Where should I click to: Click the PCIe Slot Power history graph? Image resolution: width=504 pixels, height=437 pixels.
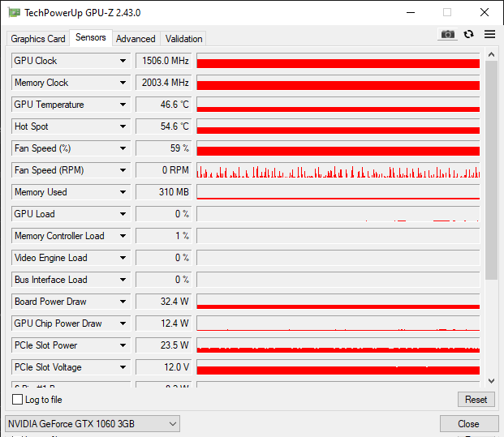click(338, 345)
